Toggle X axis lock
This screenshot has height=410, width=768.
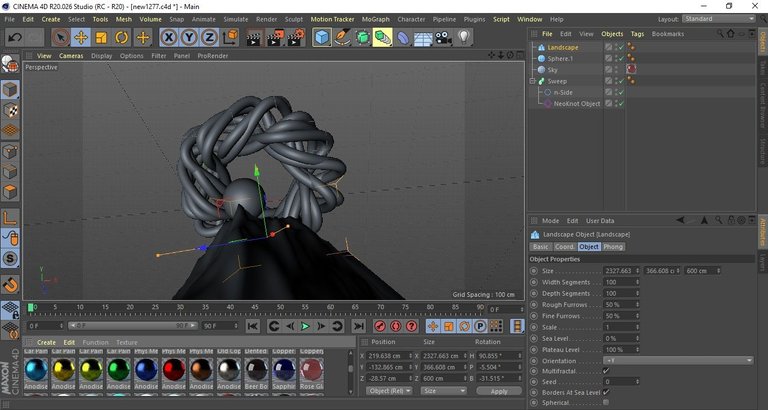coord(168,37)
